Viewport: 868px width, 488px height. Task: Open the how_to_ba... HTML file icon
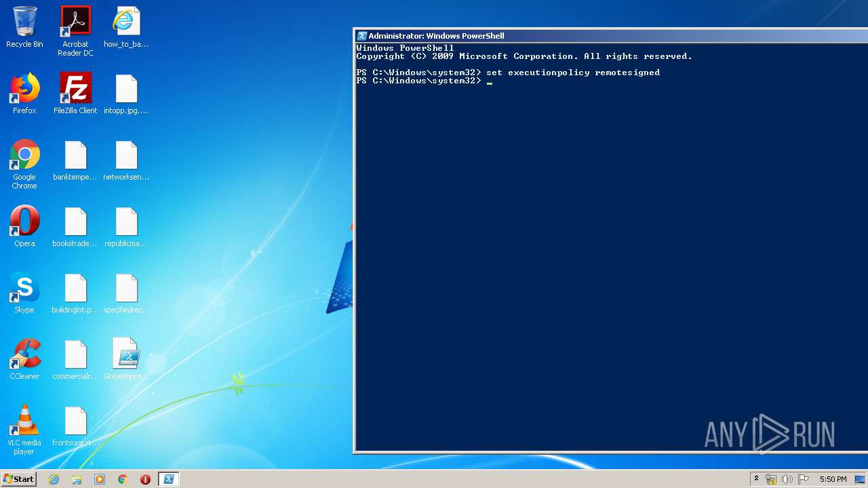pos(126,27)
